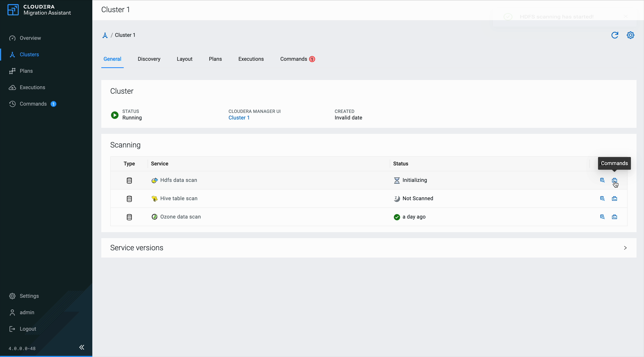Viewport: 644px width, 357px height.
Task: Click the Scanning section heading
Action: point(125,145)
